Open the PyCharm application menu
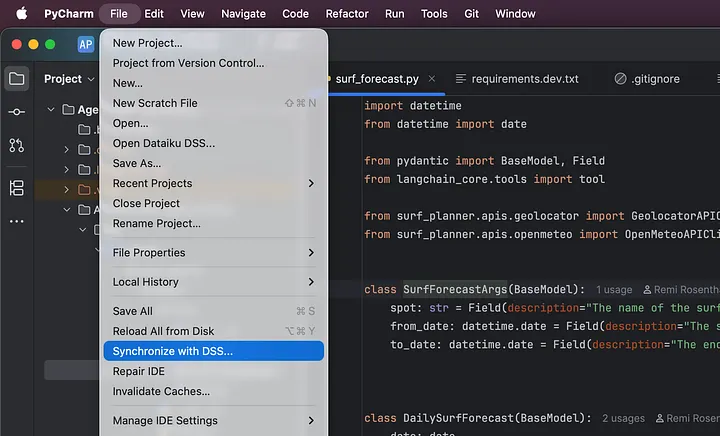This screenshot has height=436, width=720. (69, 14)
